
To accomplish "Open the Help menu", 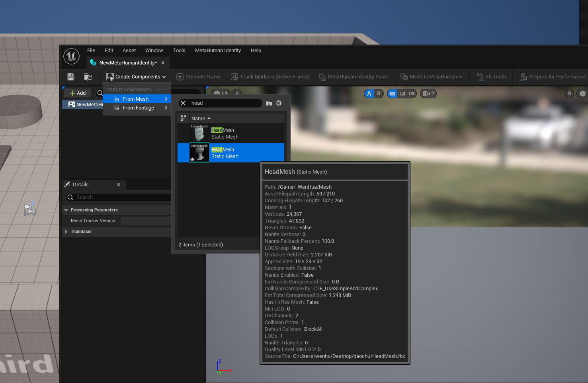I will [256, 51].
